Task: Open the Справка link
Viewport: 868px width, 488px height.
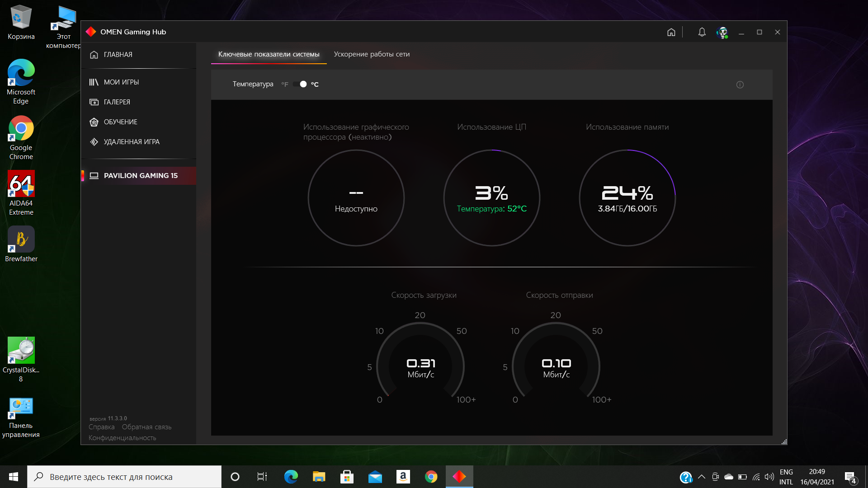Action: (101, 427)
